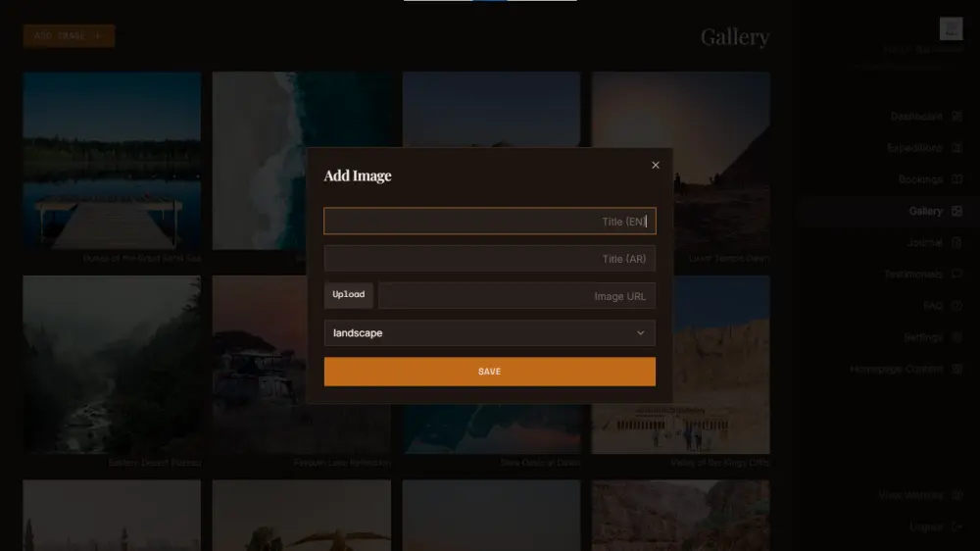The height and width of the screenshot is (551, 980).
Task: Click the Gallery page heading
Action: 734,37
